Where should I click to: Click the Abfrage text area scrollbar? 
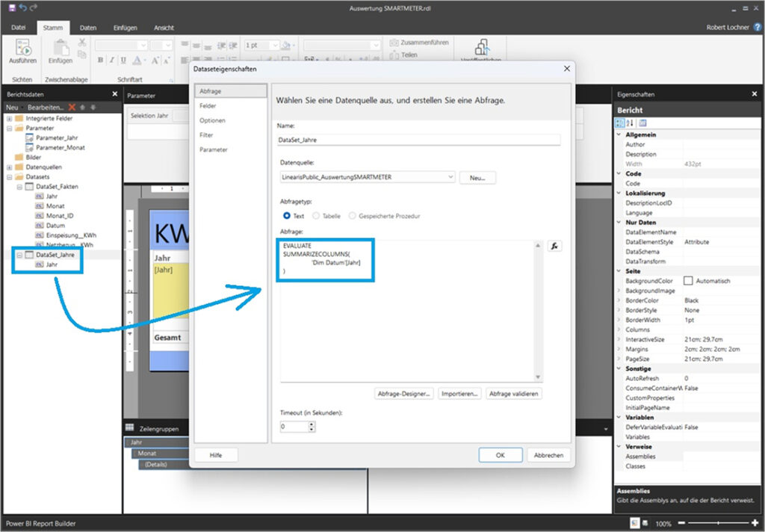point(538,312)
